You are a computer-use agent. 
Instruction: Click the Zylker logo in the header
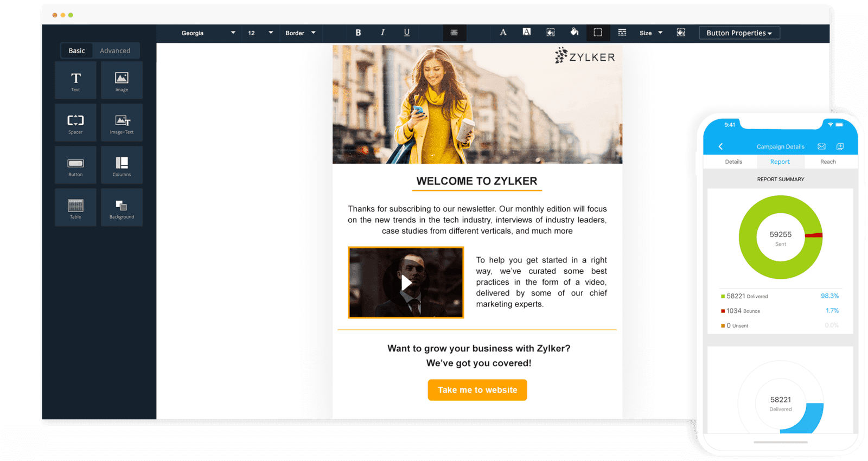point(585,56)
